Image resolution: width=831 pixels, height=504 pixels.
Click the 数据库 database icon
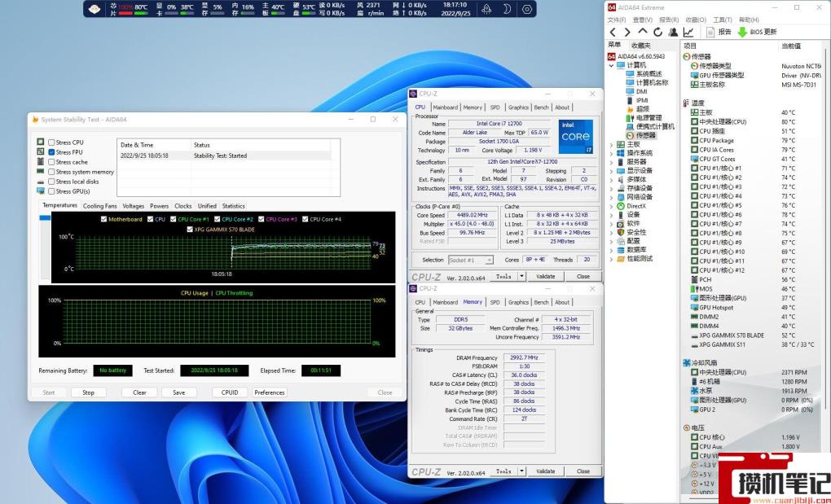(621, 249)
